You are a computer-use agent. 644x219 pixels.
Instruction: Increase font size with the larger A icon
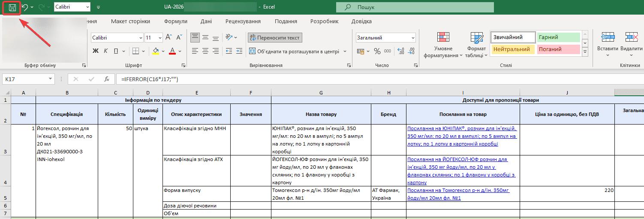[x=169, y=37]
